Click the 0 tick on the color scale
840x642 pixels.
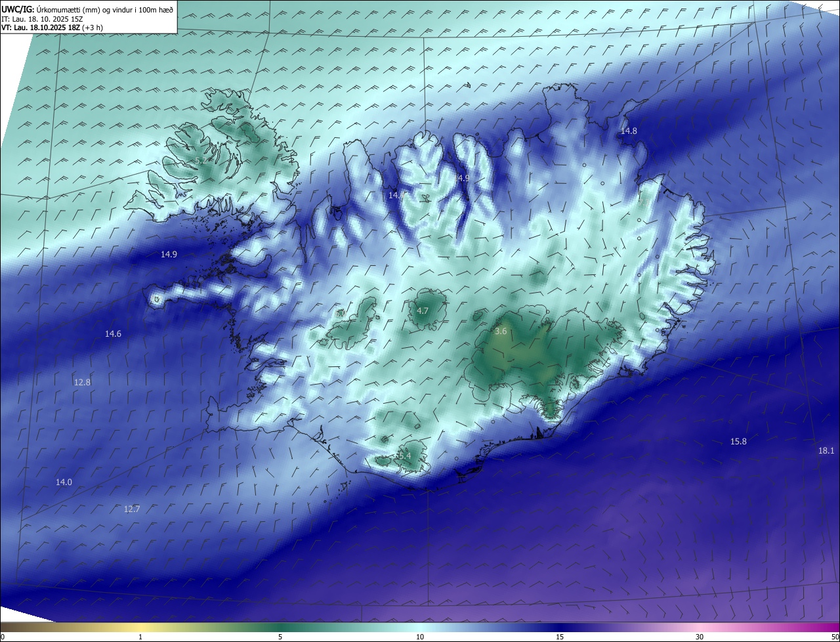(x=3, y=637)
